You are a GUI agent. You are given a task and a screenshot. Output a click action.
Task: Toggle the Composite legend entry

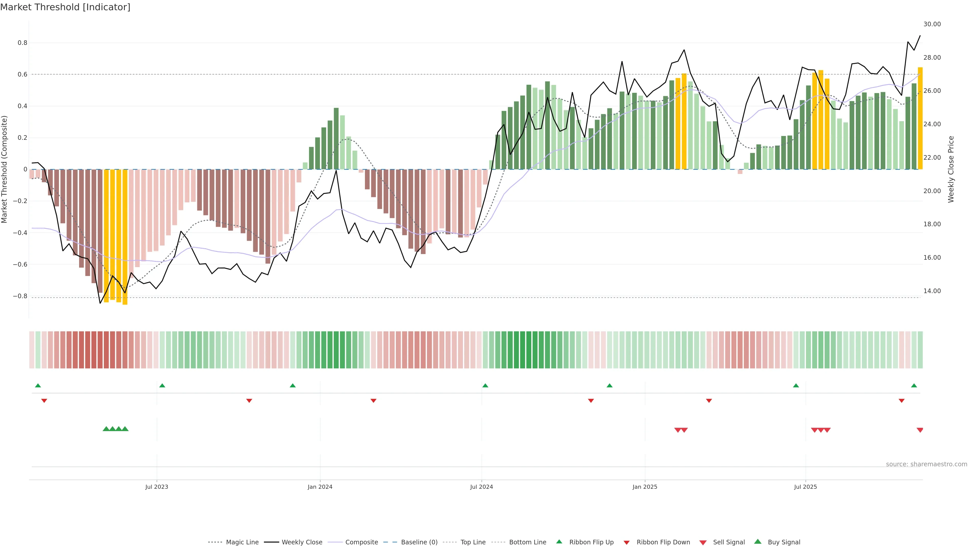tap(361, 542)
